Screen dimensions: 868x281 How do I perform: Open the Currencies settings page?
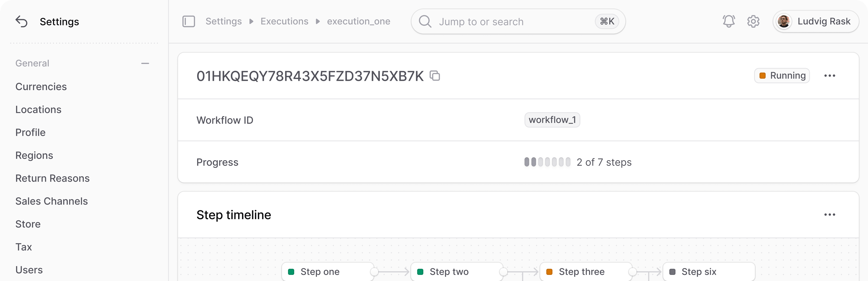[41, 87]
